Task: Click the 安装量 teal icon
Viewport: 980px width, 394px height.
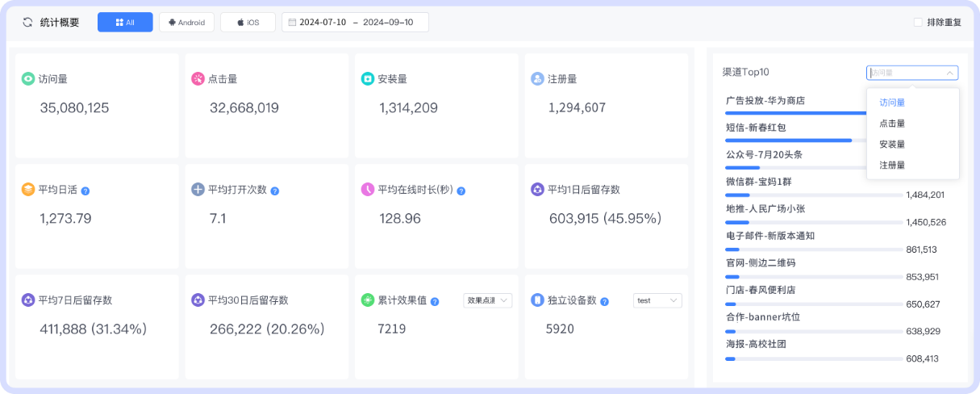Action: tap(368, 79)
